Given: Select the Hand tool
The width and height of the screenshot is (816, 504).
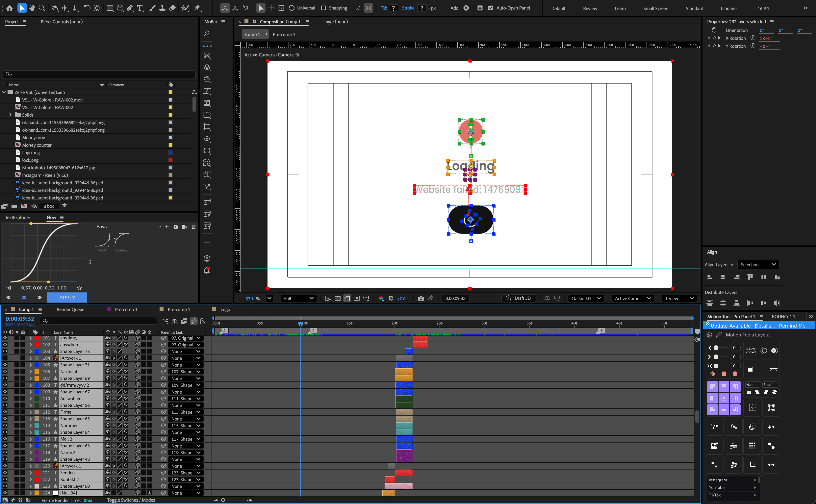Looking at the screenshot, I should tap(32, 8).
